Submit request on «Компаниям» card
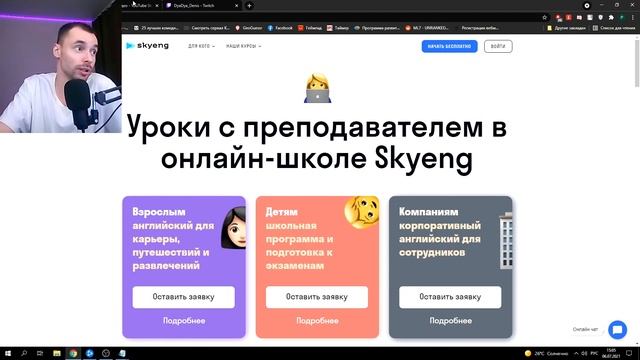This screenshot has height=360, width=640. click(x=450, y=297)
